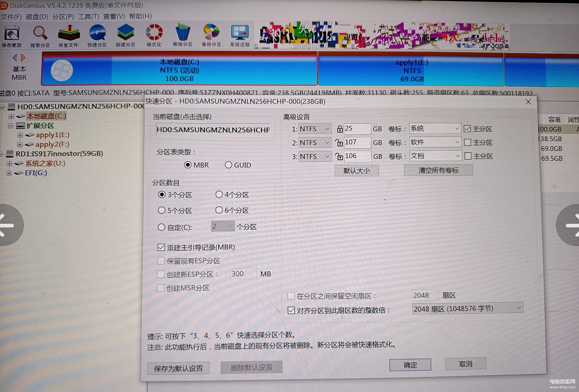Viewport: 579px width, 392px height.
Task: Click partition 2 size field showing 107
Action: [x=357, y=142]
